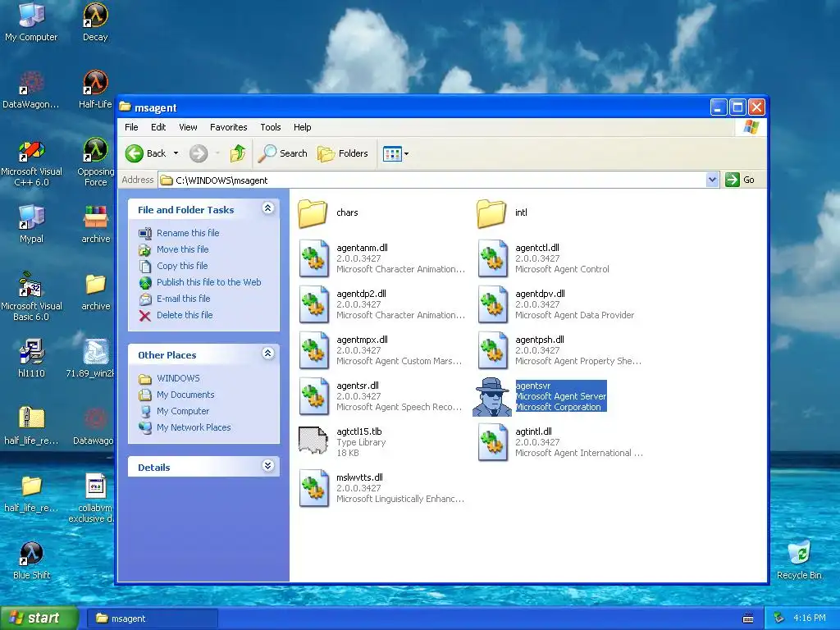Click the Go button
Screen dimensions: 840x630
pos(741,180)
